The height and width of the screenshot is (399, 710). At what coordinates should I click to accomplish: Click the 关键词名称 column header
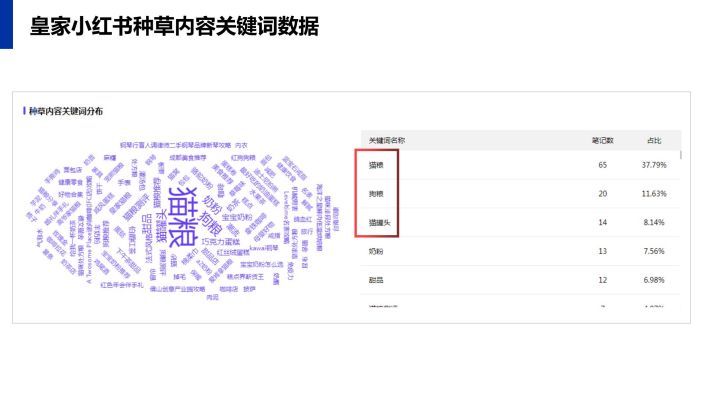pyautogui.click(x=386, y=141)
